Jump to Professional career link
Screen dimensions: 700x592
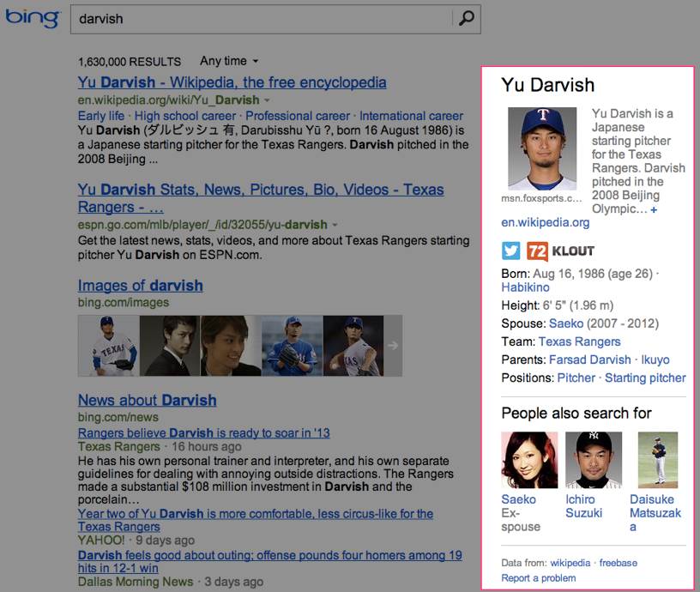click(298, 116)
